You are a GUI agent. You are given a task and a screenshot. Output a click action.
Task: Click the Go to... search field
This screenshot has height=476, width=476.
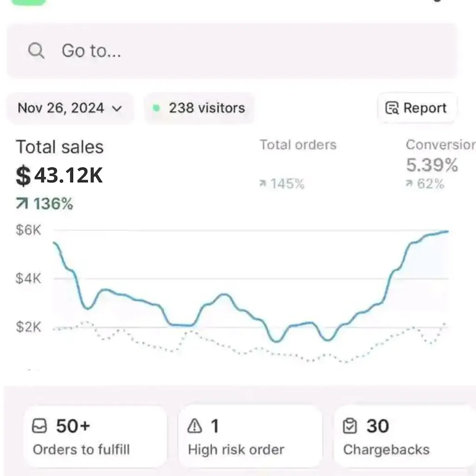point(232,51)
